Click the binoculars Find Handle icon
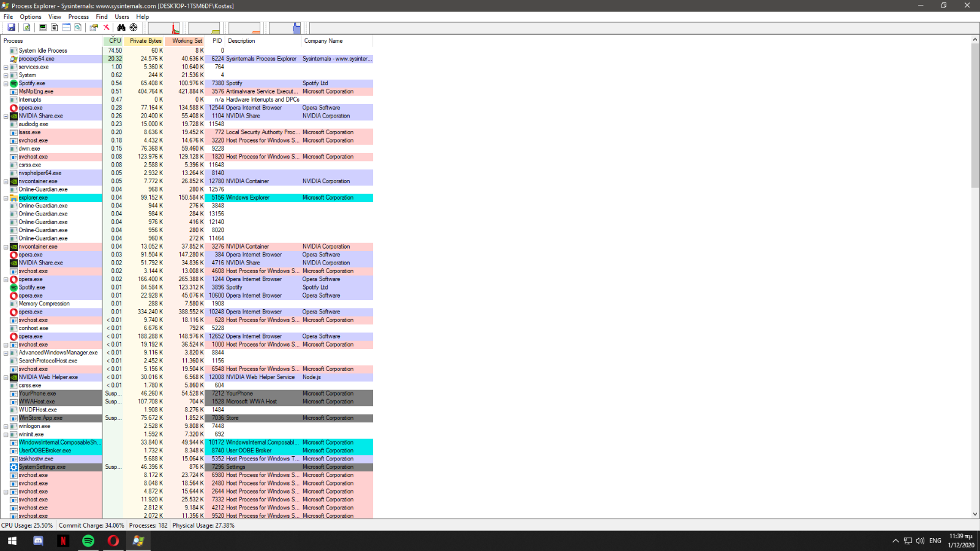Image resolution: width=980 pixels, height=551 pixels. [x=121, y=28]
